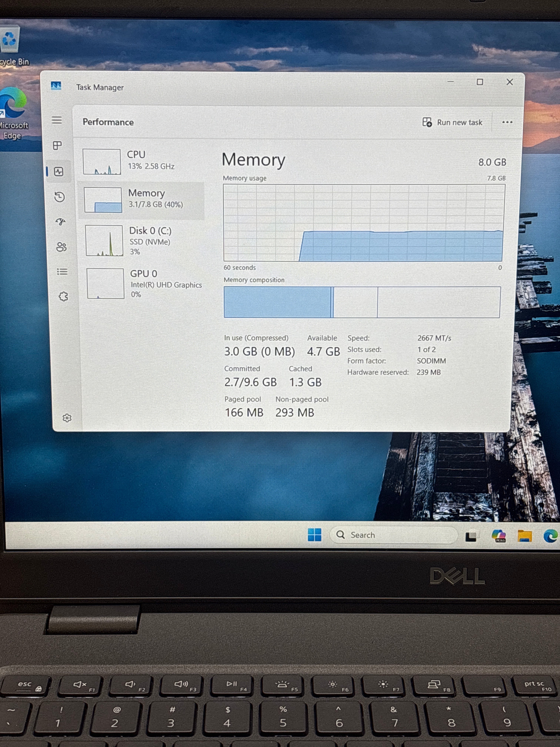
Task: Maximize the Task Manager window
Action: [480, 82]
